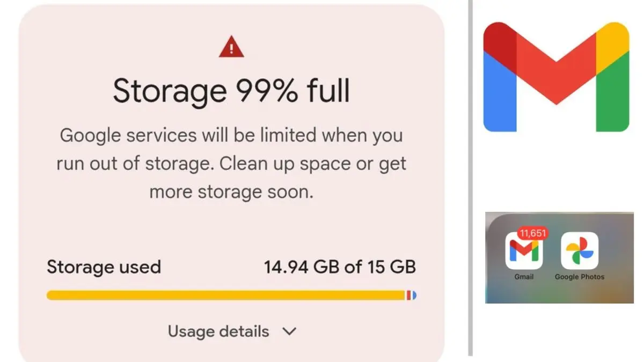The width and height of the screenshot is (644, 362).
Task: Select the blue segment at the bar's end
Action: (414, 294)
